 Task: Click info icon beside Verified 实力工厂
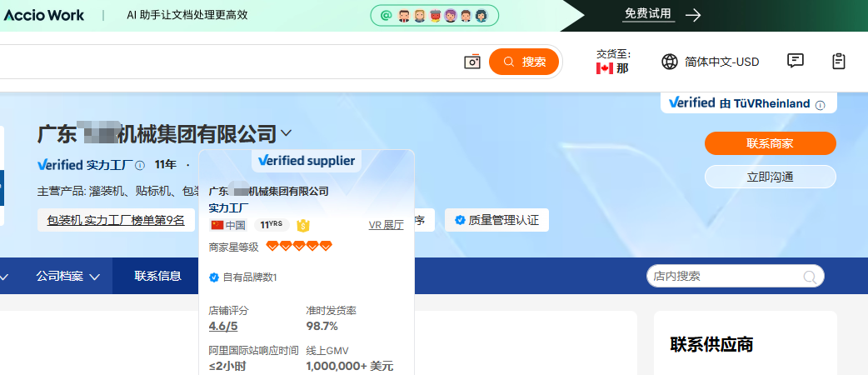pyautogui.click(x=140, y=165)
